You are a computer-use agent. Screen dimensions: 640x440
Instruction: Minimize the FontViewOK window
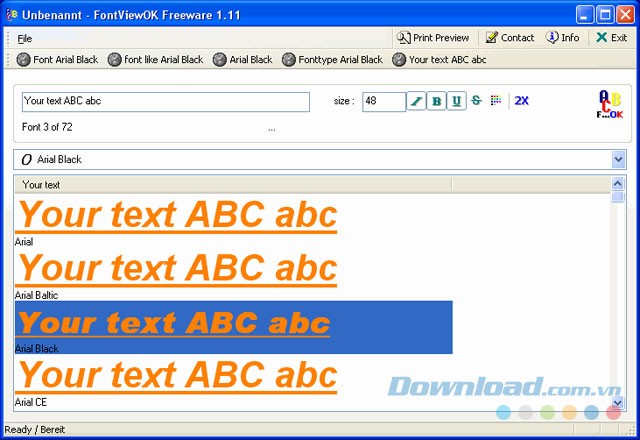pos(585,15)
